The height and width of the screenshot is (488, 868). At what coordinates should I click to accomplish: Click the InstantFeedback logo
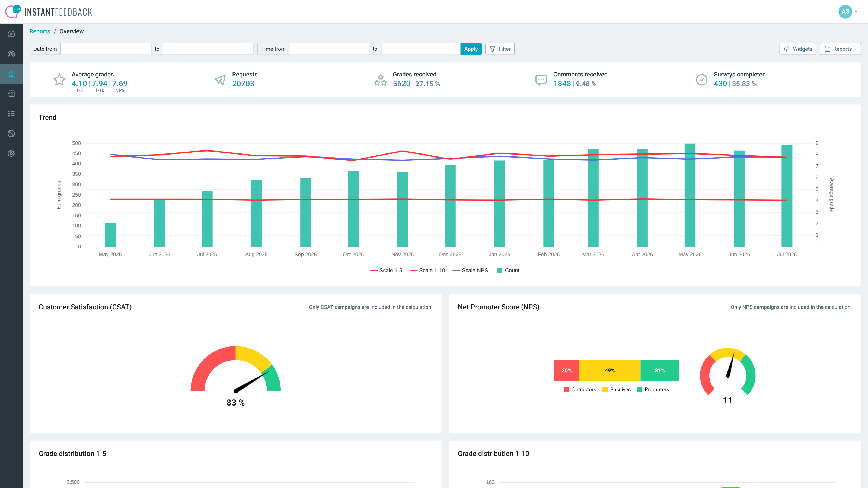pos(49,12)
